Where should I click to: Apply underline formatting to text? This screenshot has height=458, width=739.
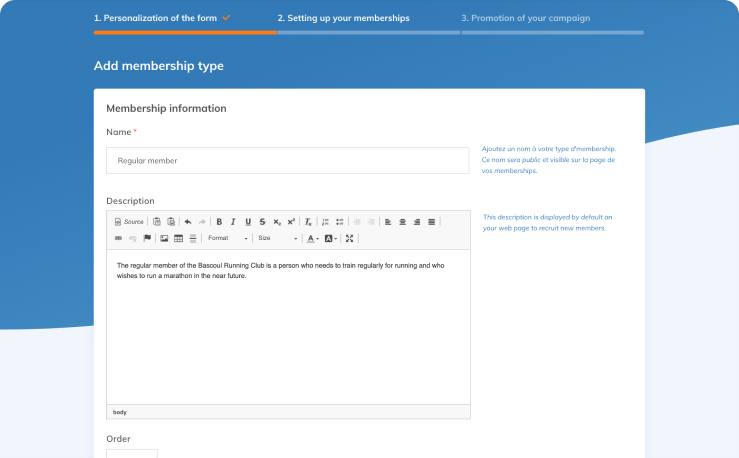[248, 221]
